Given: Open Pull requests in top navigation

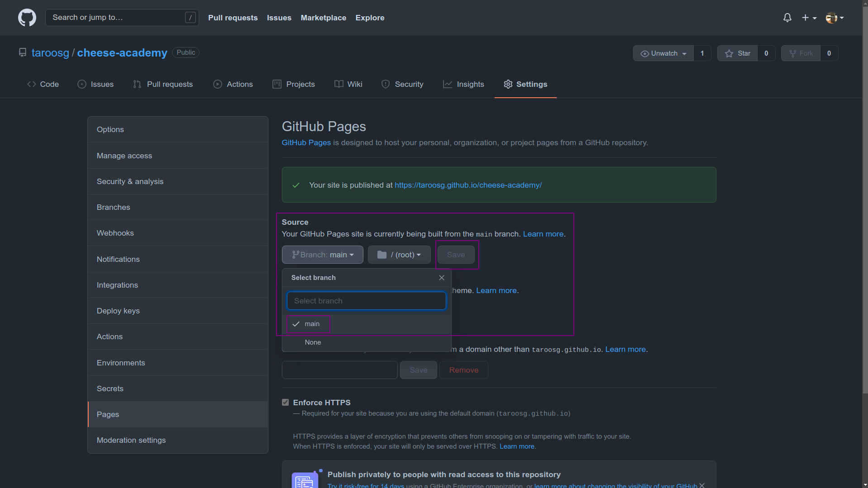Looking at the screenshot, I should tap(233, 18).
